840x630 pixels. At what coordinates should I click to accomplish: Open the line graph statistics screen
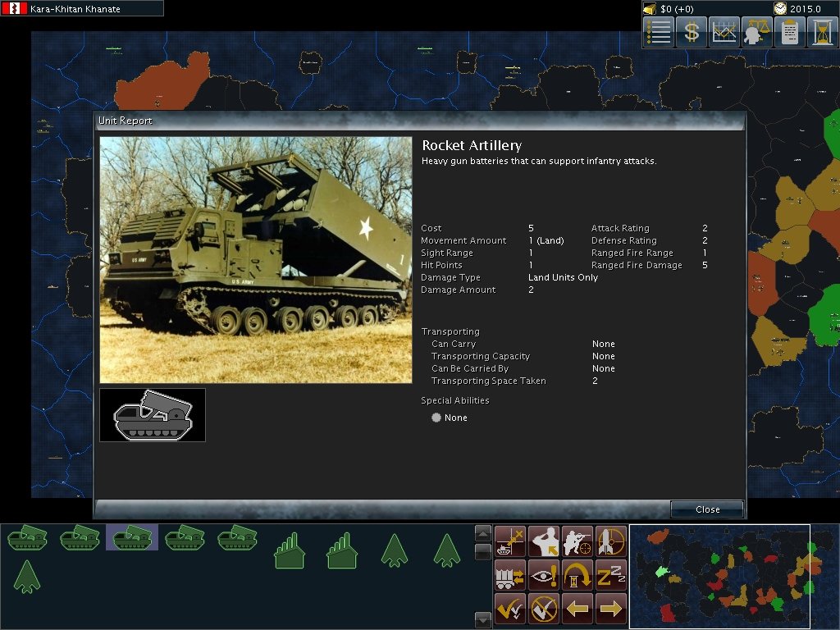[724, 32]
